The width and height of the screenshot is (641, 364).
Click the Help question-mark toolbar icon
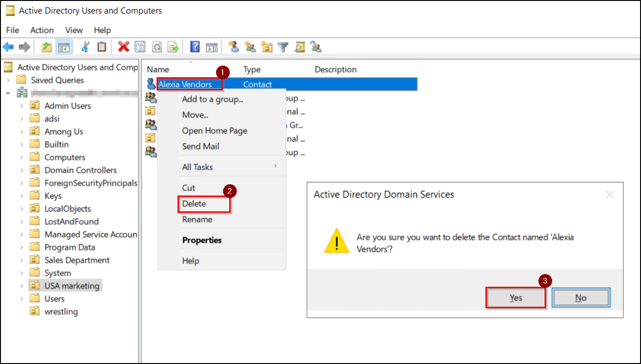click(x=194, y=47)
